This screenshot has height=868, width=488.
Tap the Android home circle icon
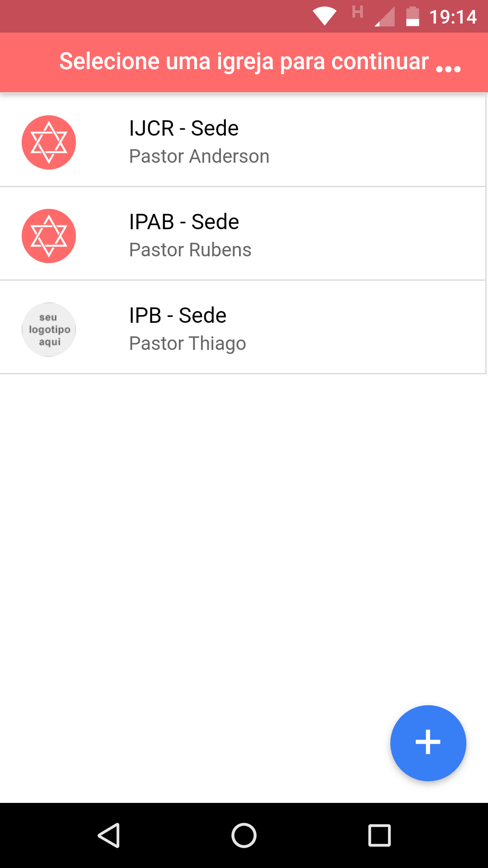click(244, 835)
